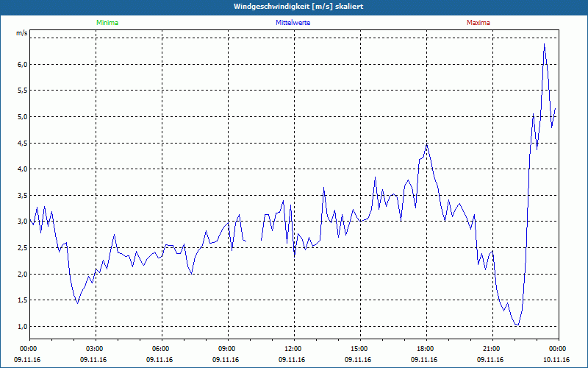588x368 pixels.
Task: Click the 06:00 time axis label
Action: pos(162,349)
